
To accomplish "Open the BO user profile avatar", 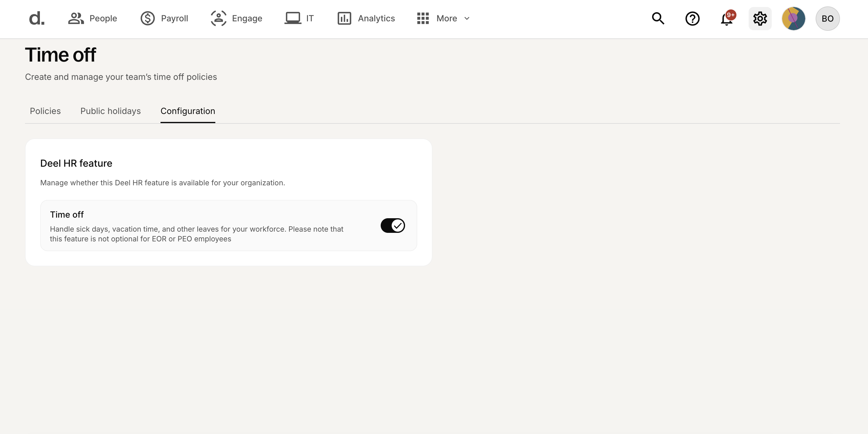I will [x=827, y=19].
